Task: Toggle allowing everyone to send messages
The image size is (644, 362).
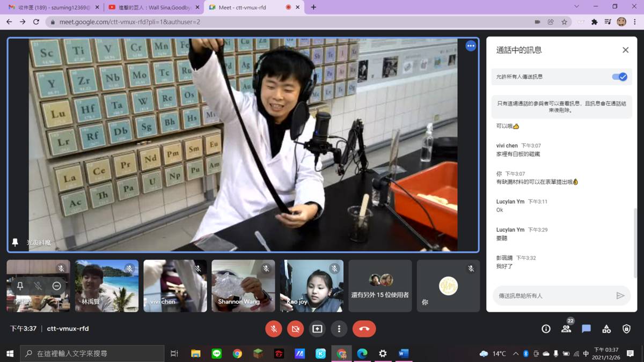Action: coord(619,77)
